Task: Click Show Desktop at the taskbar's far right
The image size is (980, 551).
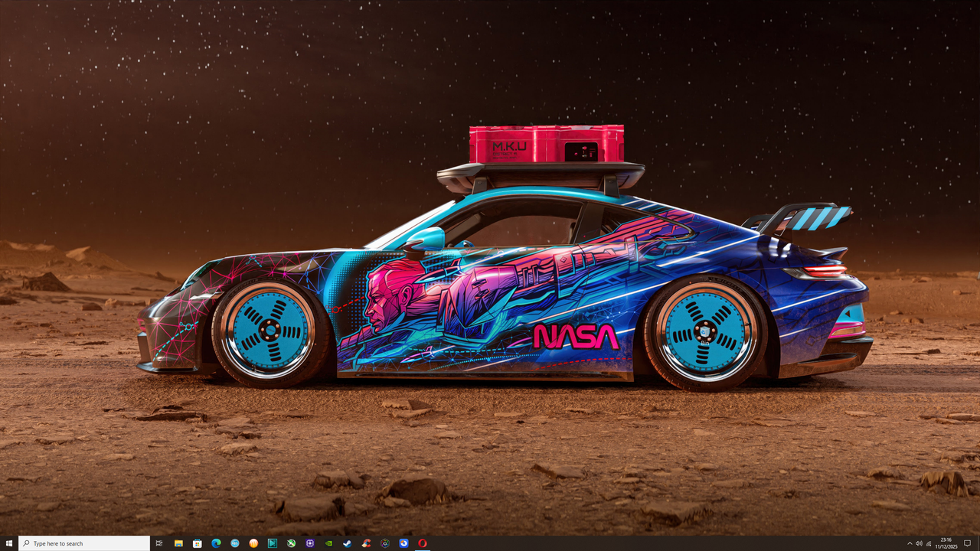Action: click(978, 543)
